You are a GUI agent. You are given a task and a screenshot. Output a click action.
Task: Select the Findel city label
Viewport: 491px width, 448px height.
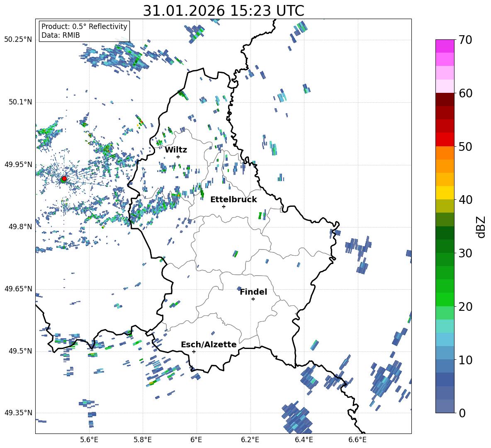253,292
